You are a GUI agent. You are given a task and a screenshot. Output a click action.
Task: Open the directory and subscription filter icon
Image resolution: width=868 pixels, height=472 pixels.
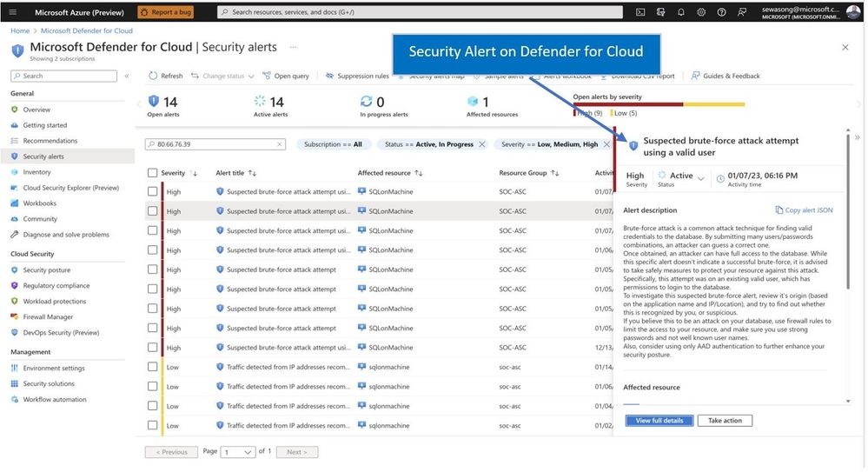660,12
